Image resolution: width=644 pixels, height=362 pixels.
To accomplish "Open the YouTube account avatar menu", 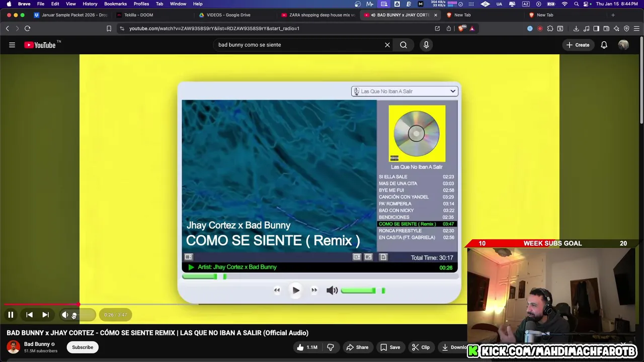I will [x=623, y=45].
